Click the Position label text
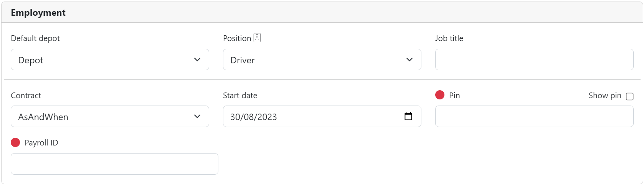Screen dimensions: 644x185 pyautogui.click(x=237, y=38)
